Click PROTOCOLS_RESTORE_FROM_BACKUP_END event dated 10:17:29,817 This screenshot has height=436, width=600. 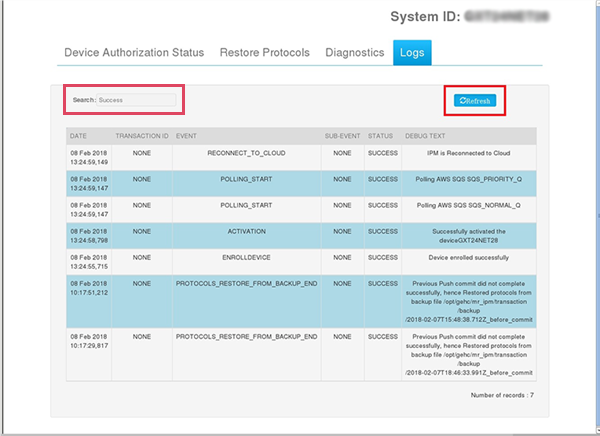[x=246, y=337]
